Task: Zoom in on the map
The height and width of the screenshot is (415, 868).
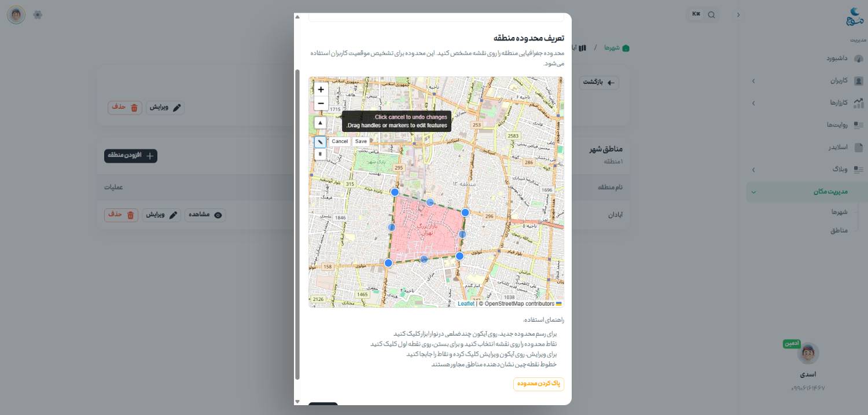Action: (321, 90)
